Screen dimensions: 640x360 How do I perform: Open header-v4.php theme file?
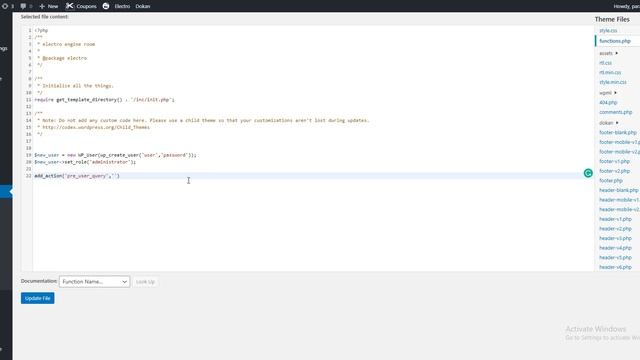pos(615,248)
